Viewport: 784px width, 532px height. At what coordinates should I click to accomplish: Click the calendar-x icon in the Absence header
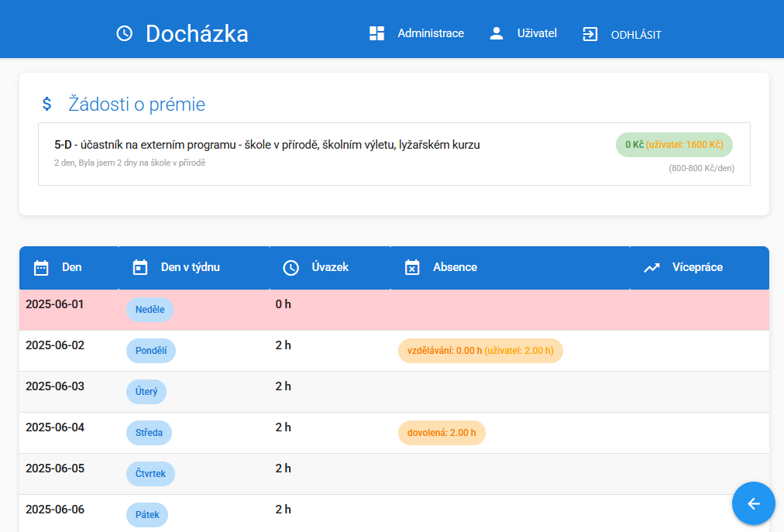(411, 267)
